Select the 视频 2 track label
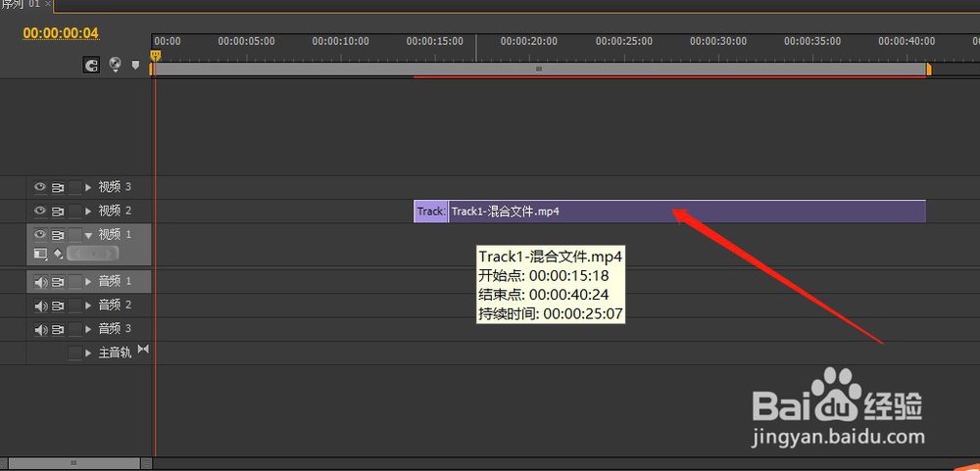This screenshot has width=980, height=471. tap(115, 212)
